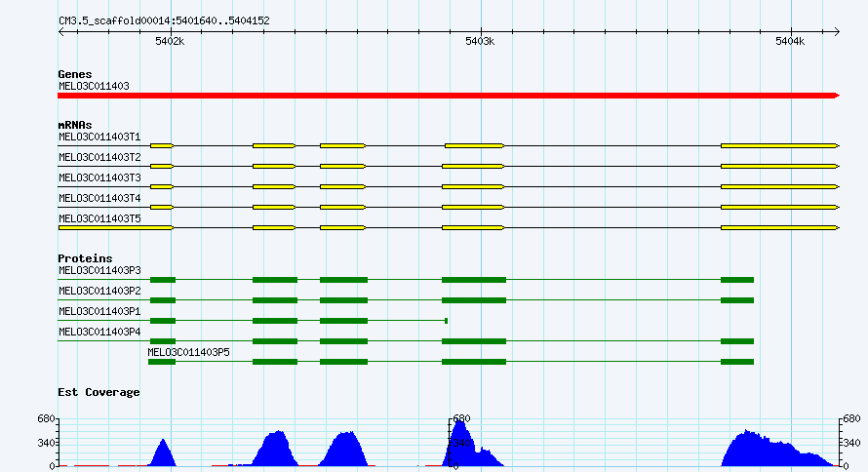Click the long first exon of MELO3C011403T5
Image resolution: width=868 pixels, height=472 pixels.
click(116, 227)
